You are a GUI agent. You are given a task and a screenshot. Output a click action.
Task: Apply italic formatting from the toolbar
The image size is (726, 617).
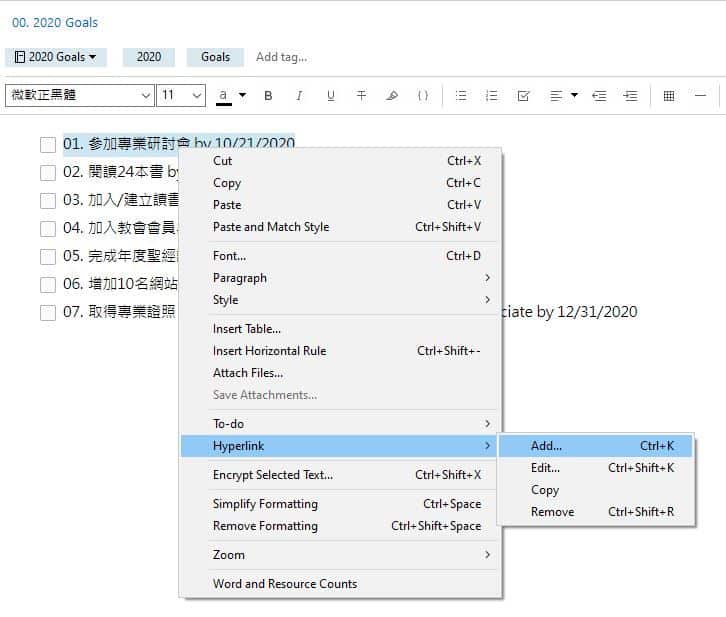click(299, 96)
